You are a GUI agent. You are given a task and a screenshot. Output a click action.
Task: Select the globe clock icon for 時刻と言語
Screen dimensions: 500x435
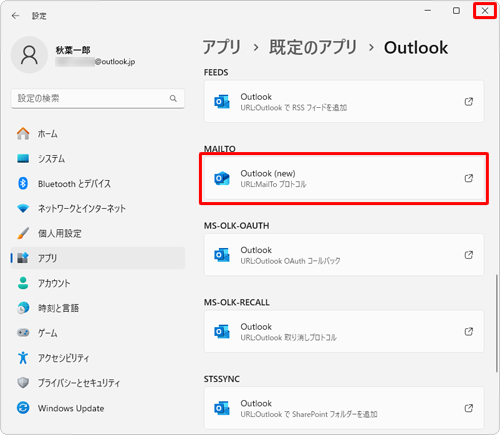point(23,308)
